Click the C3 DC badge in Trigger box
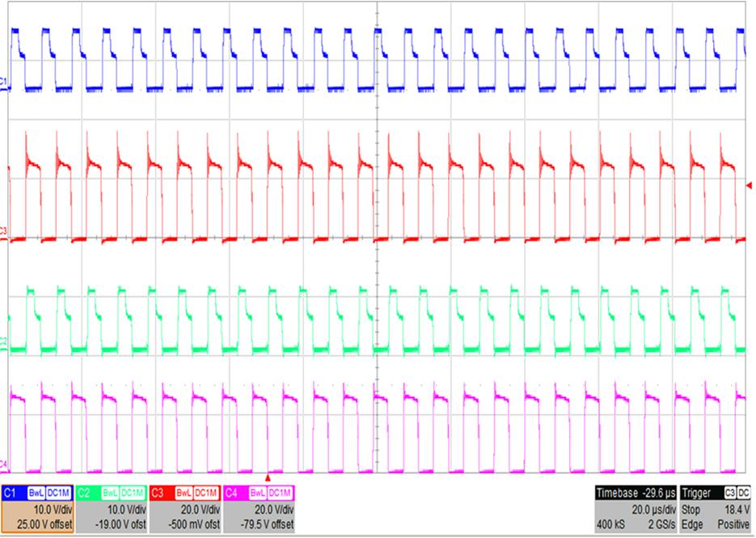756x538 pixels. click(x=741, y=493)
